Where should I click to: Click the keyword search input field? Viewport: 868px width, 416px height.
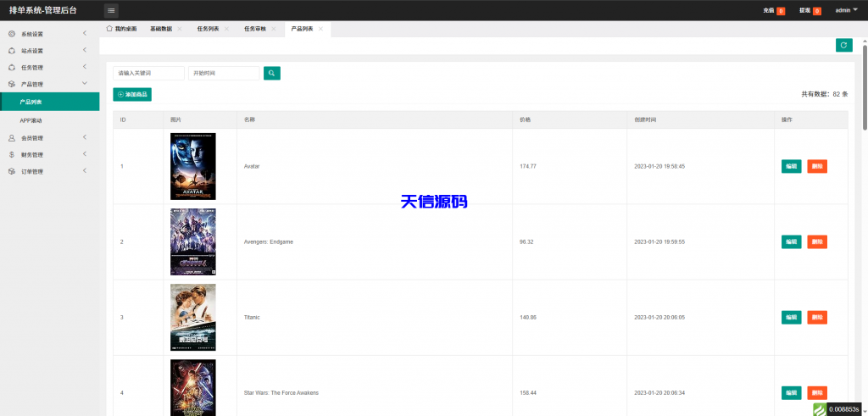pyautogui.click(x=148, y=74)
